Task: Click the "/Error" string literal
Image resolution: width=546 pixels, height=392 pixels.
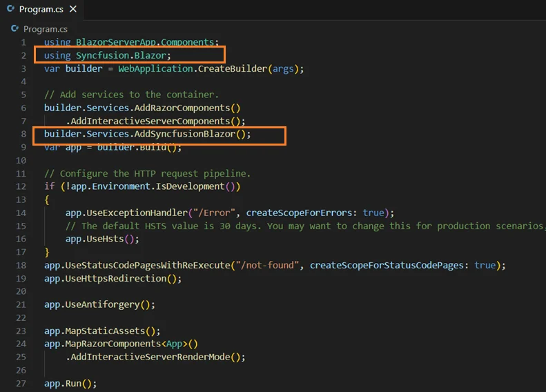Action: (x=214, y=213)
